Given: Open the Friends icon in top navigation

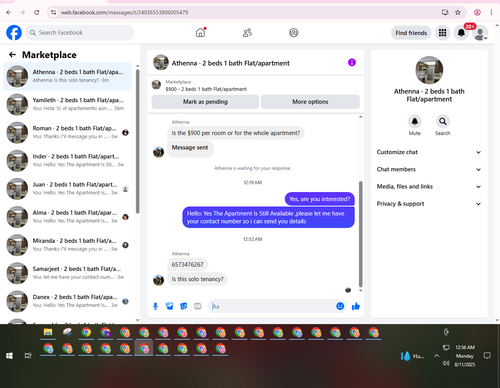Looking at the screenshot, I should pyautogui.click(x=247, y=33).
